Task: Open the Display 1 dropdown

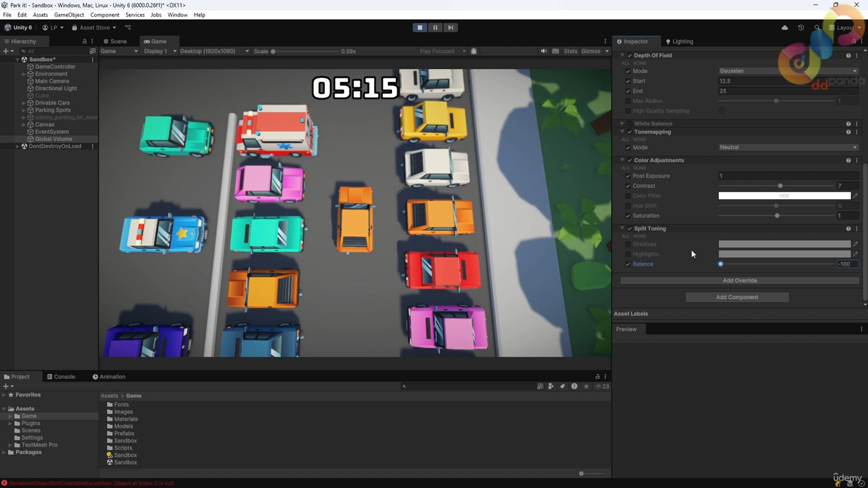Action: [x=159, y=52]
